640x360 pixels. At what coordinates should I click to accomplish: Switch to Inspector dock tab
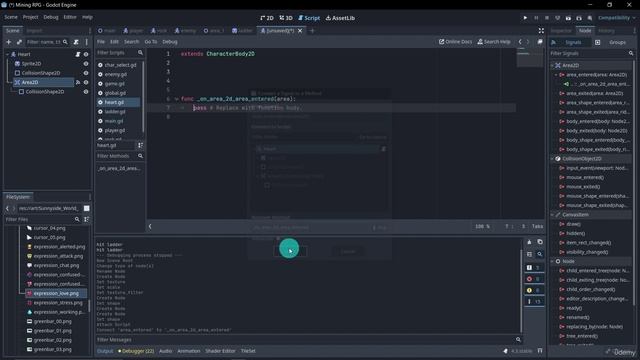coord(561,31)
